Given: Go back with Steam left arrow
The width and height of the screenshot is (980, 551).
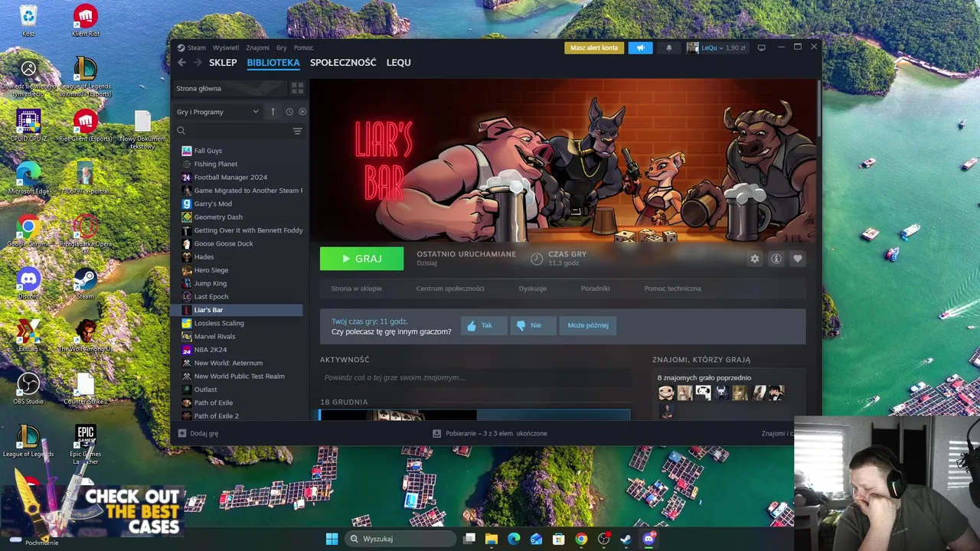Looking at the screenshot, I should coord(181,63).
